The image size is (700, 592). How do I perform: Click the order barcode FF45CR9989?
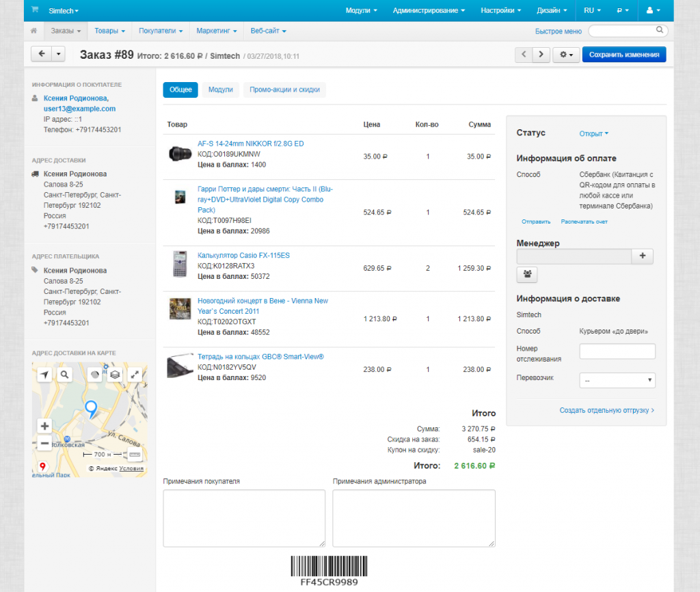click(329, 571)
